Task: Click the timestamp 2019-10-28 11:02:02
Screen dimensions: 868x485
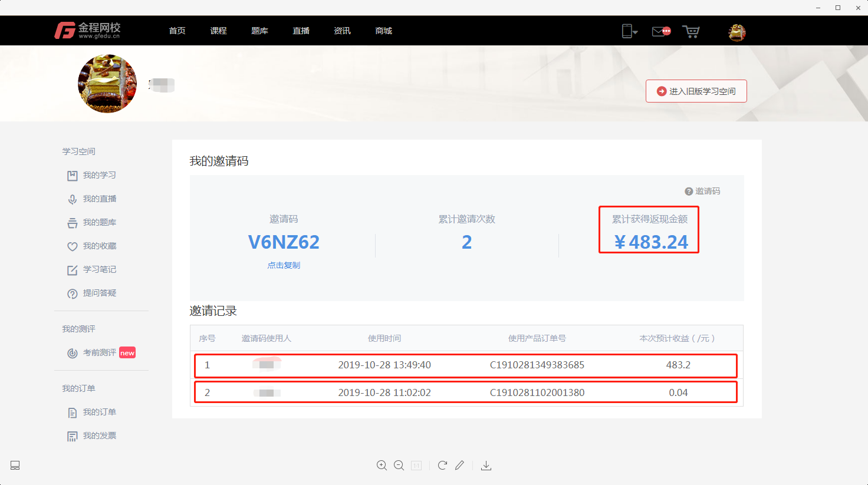Action: 384,392
